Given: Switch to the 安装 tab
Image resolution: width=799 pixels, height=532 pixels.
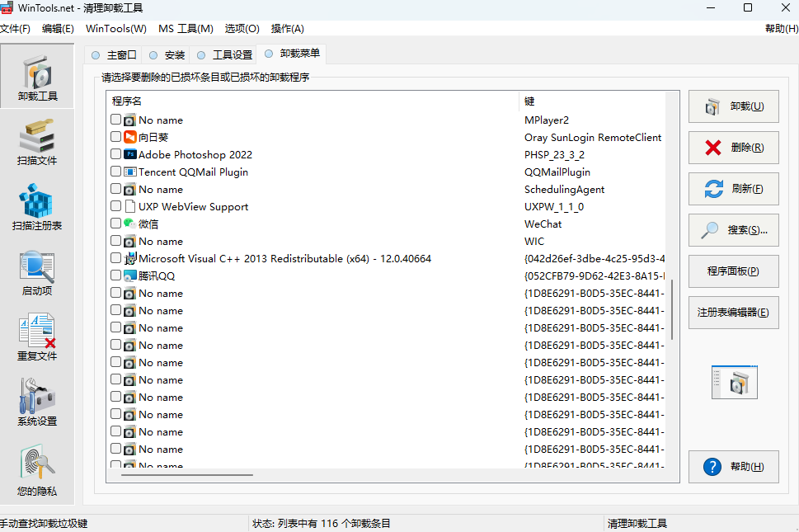Looking at the screenshot, I should tap(166, 55).
